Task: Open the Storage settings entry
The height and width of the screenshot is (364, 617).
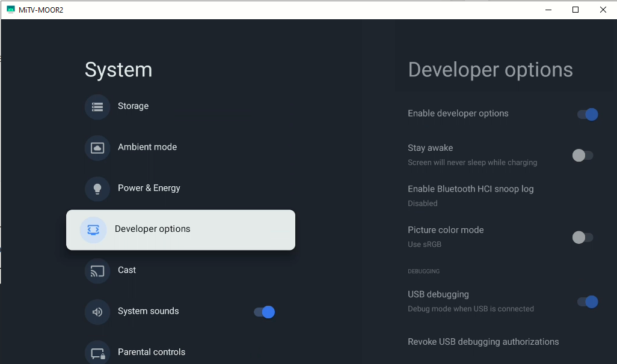Action: tap(180, 106)
